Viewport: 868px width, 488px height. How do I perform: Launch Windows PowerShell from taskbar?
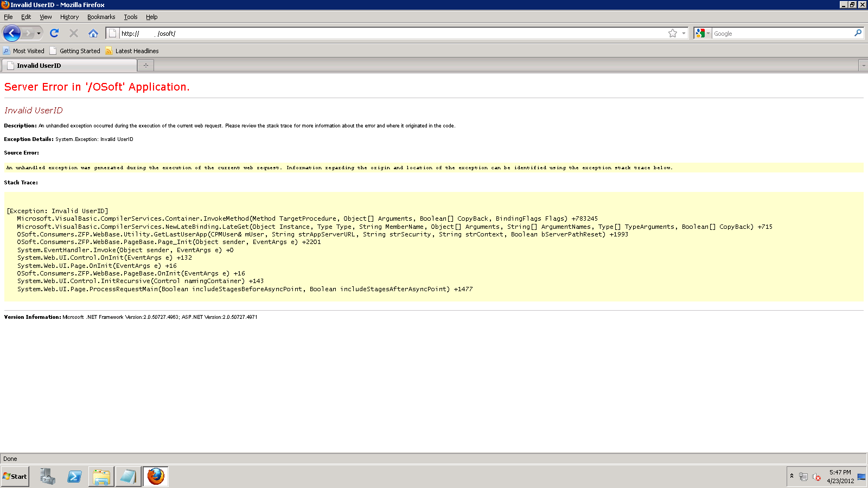point(74,477)
